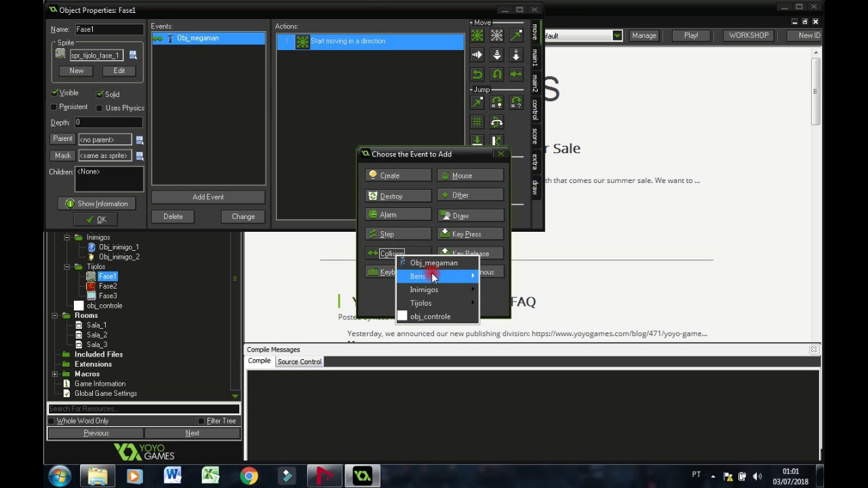The width and height of the screenshot is (868, 488).
Task: Open the Mask selection icon
Action: [140, 156]
